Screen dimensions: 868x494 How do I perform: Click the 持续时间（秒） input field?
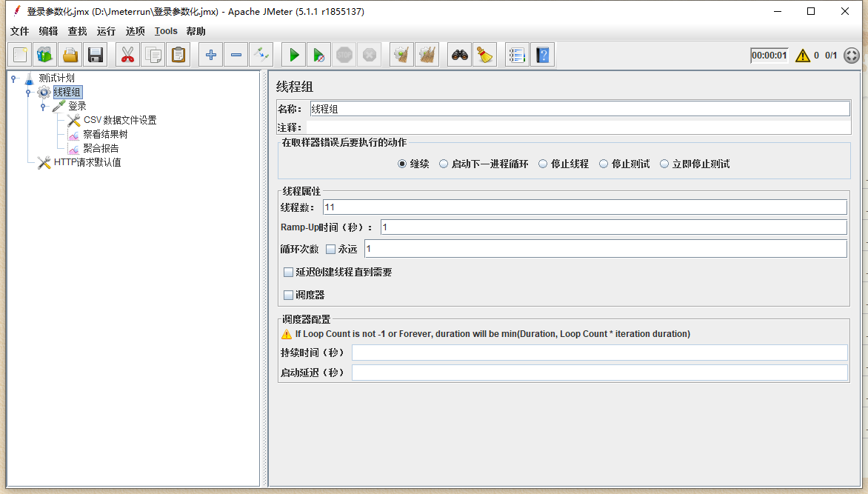[x=599, y=353]
